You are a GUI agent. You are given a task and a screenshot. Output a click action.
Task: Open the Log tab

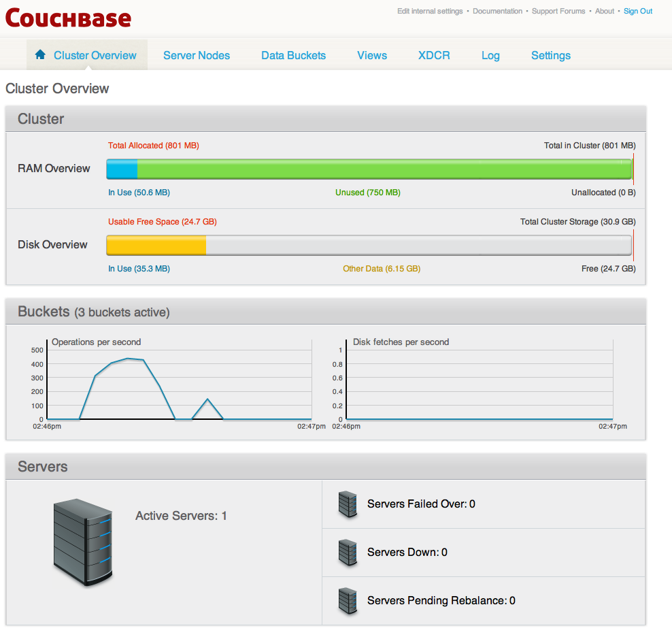(x=490, y=55)
